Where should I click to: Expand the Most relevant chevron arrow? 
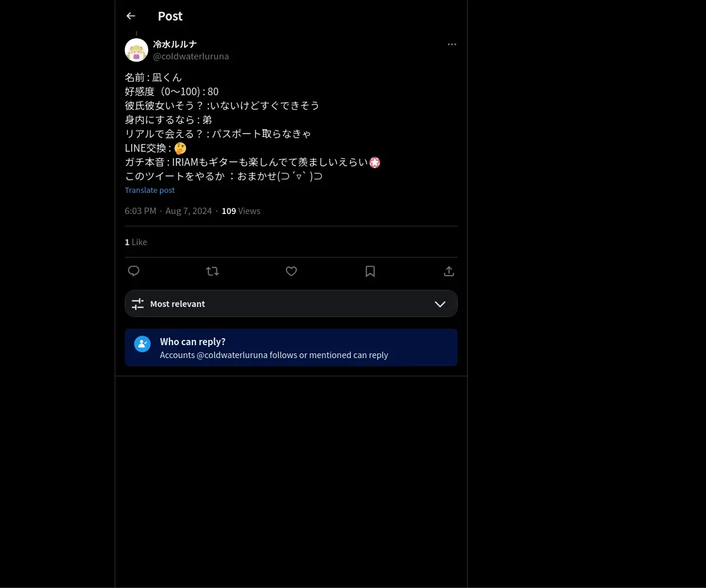coord(440,304)
